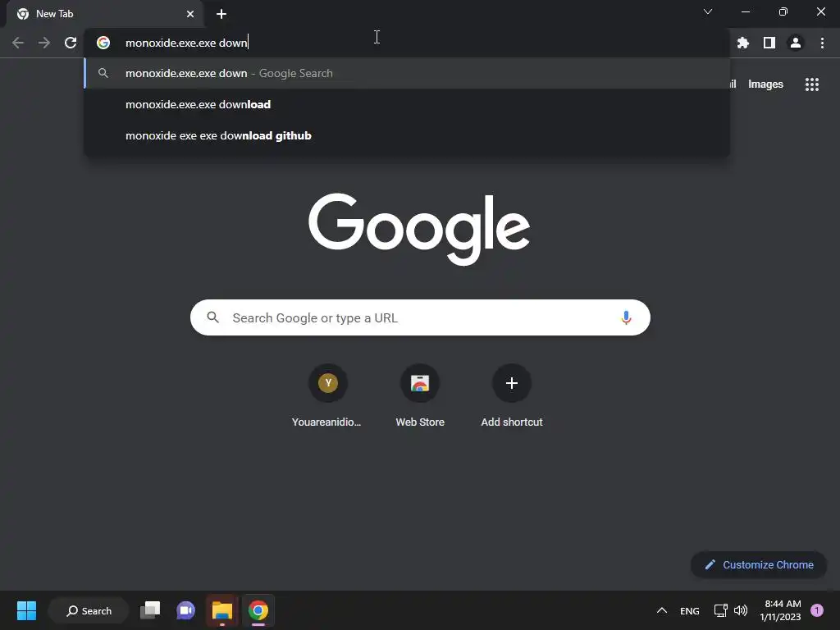
Task: Show hidden tray icons chevron
Action: pos(662,610)
